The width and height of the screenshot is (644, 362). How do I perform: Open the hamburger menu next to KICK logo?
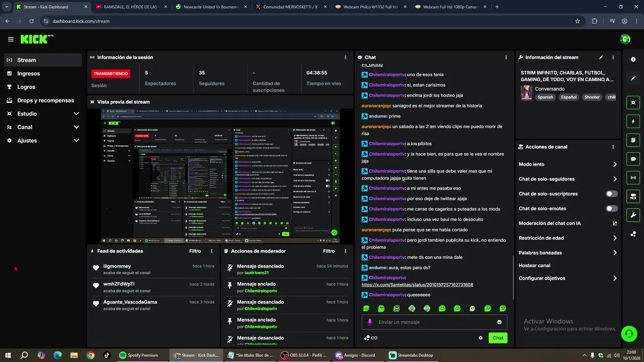click(11, 39)
